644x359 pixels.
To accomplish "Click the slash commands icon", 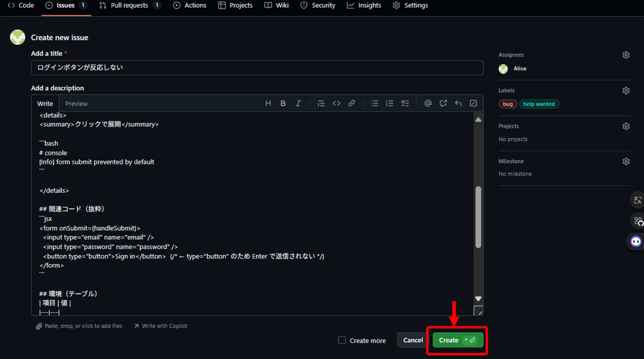I will (x=473, y=103).
